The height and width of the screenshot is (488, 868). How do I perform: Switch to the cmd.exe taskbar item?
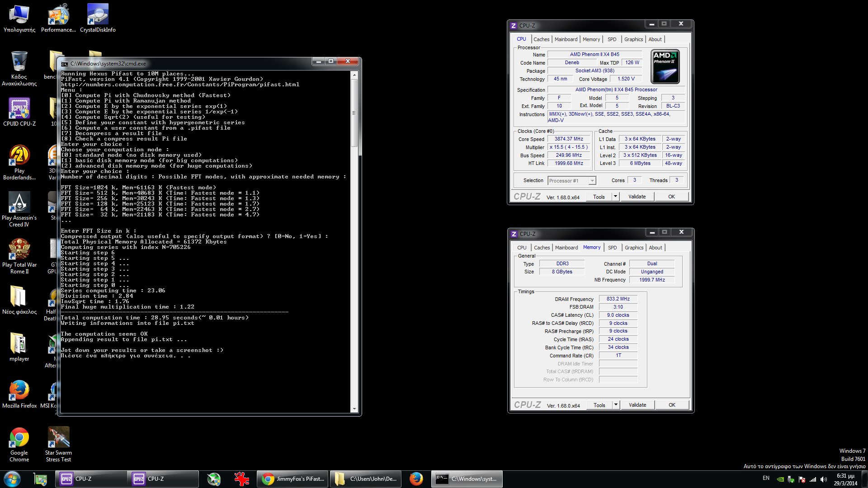click(467, 479)
